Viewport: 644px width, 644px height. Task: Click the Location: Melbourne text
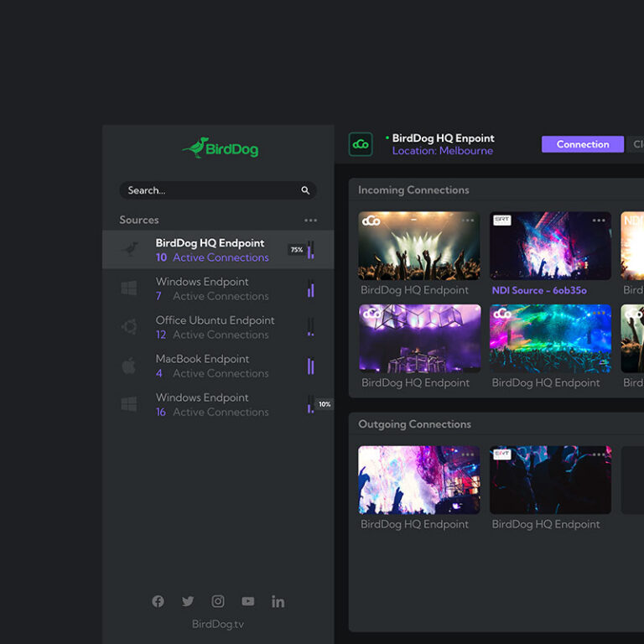pyautogui.click(x=443, y=151)
